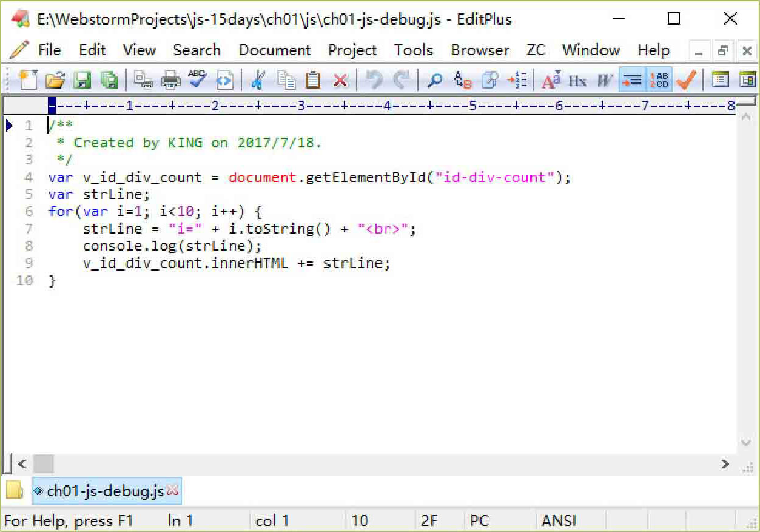
Task: Open the Hx hex viewer
Action: [x=577, y=80]
